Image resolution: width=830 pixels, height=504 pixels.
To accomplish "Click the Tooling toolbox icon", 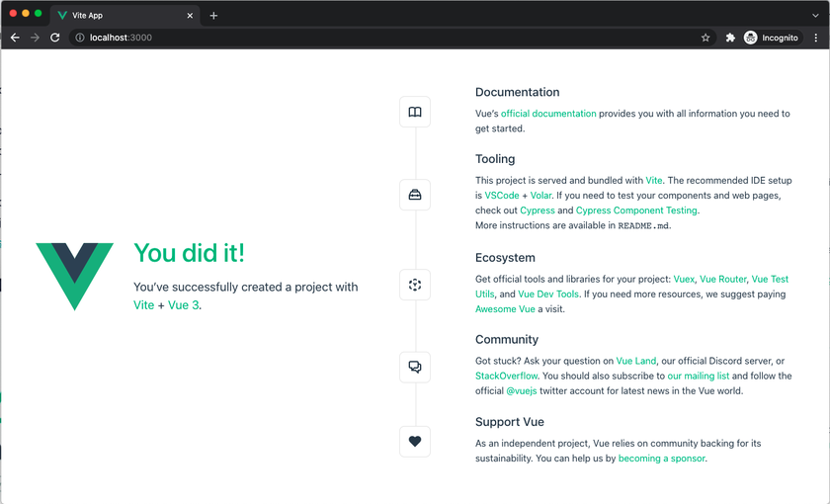I will [415, 195].
